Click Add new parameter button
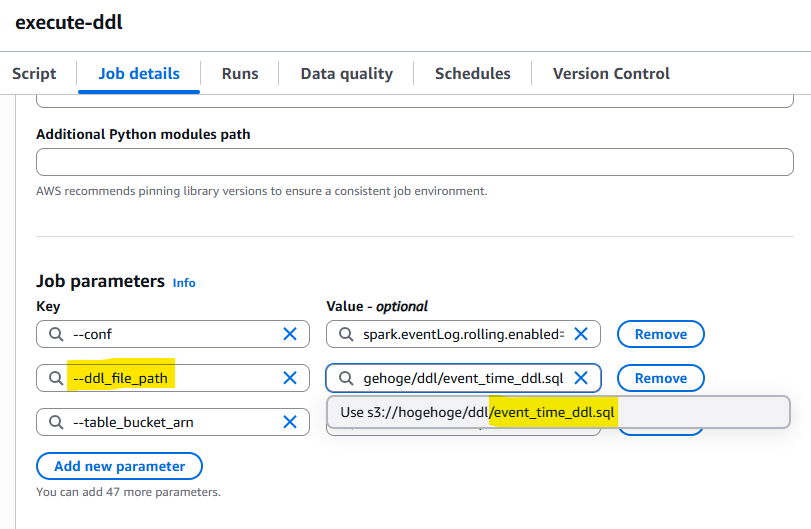Viewport: 811px width, 529px height. point(119,466)
